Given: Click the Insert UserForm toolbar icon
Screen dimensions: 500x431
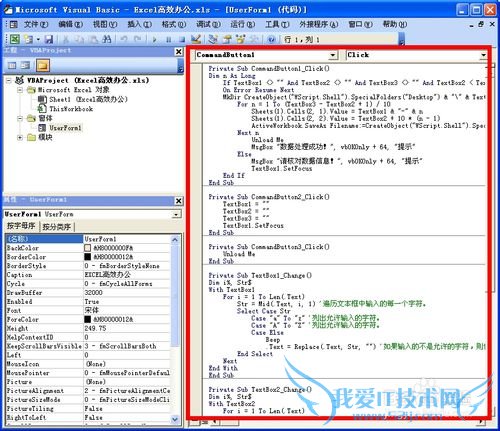Looking at the screenshot, I should (x=28, y=39).
